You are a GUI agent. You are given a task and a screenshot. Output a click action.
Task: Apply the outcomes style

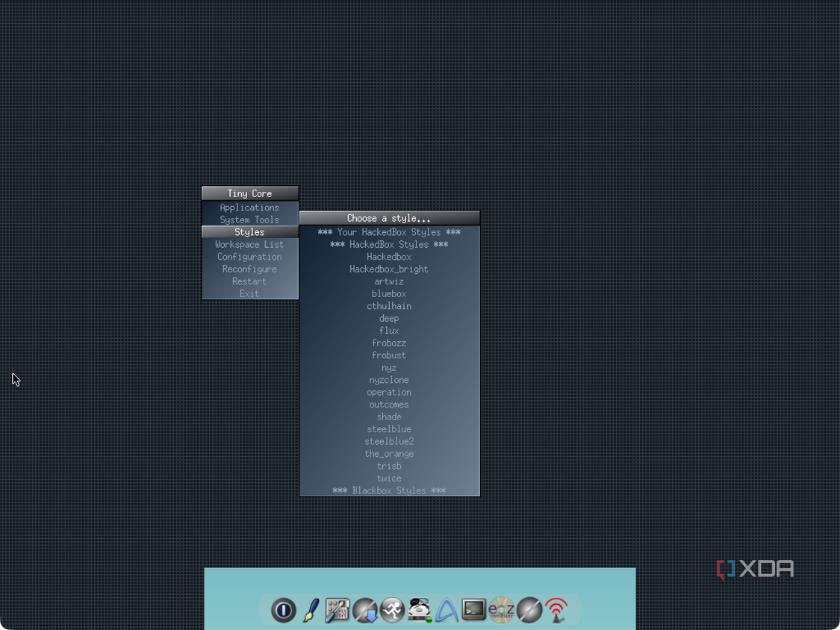click(390, 405)
